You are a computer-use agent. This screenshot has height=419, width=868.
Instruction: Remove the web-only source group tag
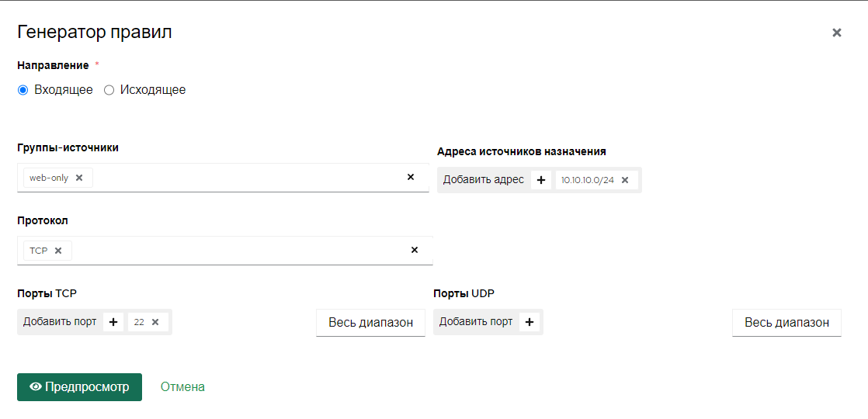tap(79, 178)
